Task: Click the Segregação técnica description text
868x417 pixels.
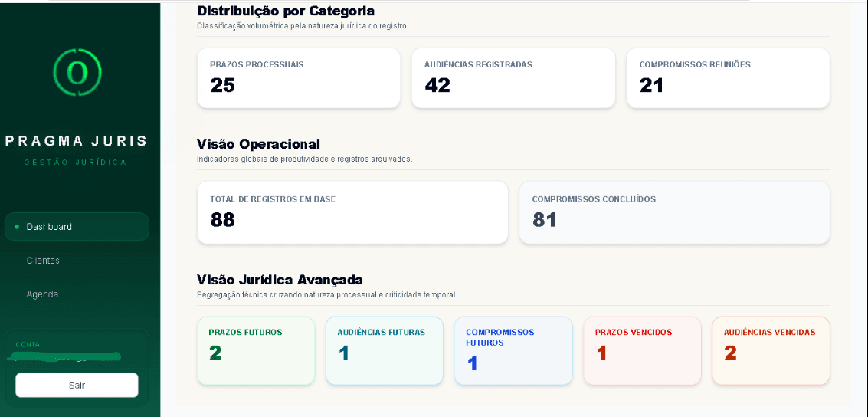Action: [x=327, y=294]
